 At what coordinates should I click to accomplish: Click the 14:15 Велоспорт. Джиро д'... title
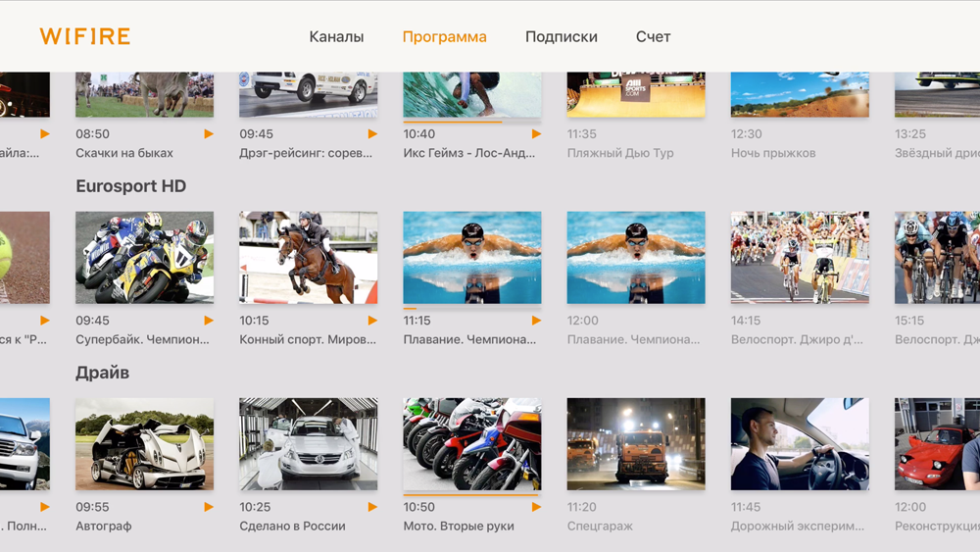(797, 339)
